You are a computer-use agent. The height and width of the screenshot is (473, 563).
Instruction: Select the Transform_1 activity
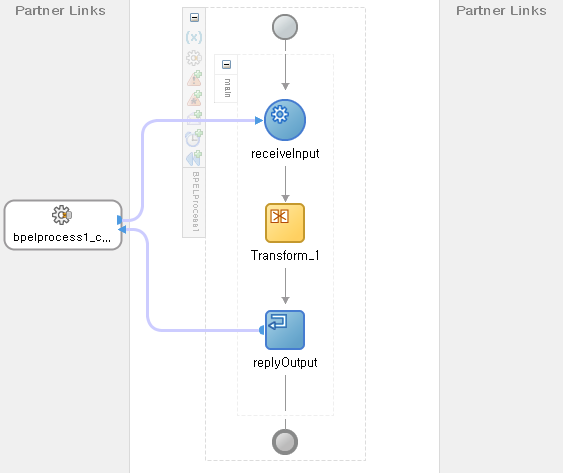tap(285, 223)
